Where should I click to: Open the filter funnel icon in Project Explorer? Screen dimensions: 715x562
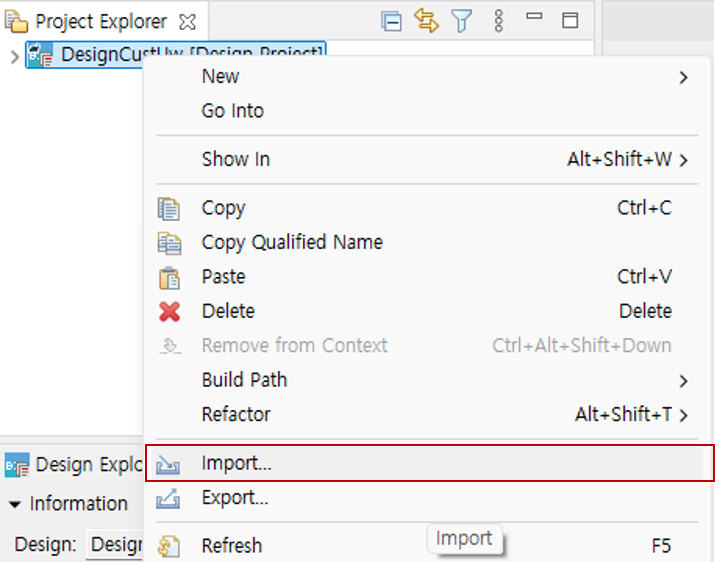click(x=461, y=21)
